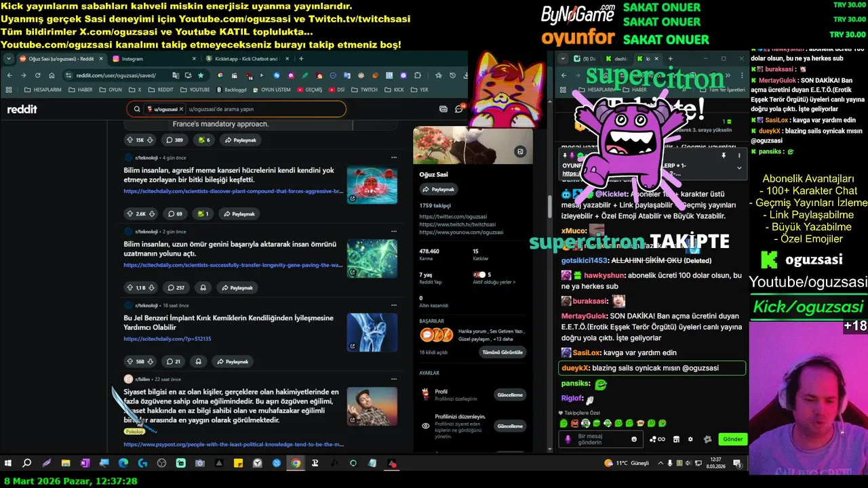This screenshot has width=868, height=488.
Task: Give an award to the 568-vote post
Action: click(x=199, y=361)
